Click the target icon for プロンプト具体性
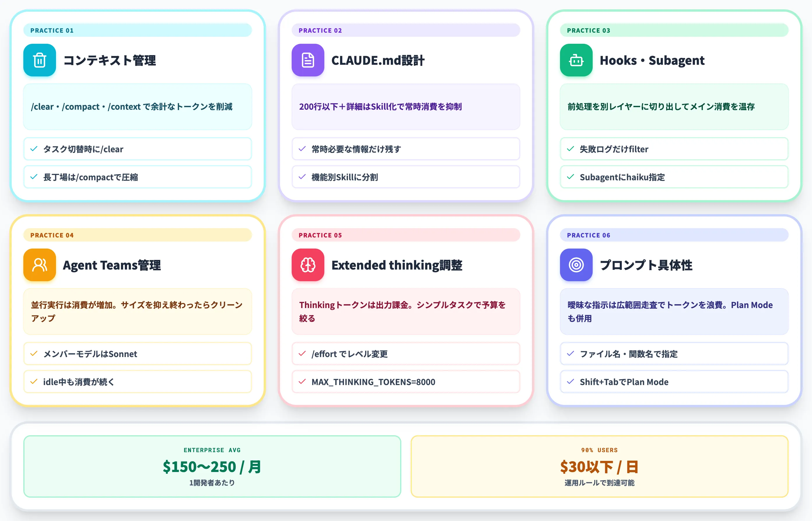The height and width of the screenshot is (521, 812). 576,265
